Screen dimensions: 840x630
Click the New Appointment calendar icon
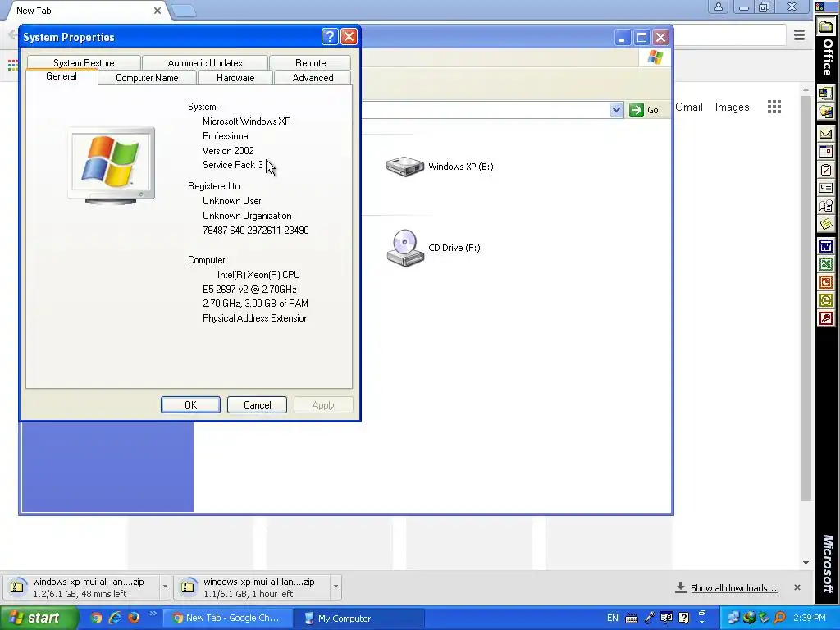(826, 152)
